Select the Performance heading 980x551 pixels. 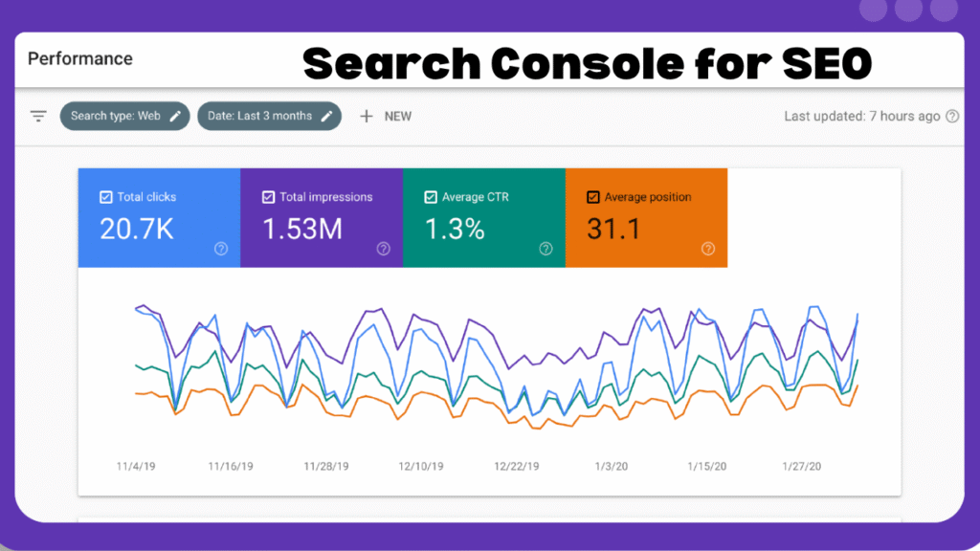click(x=80, y=59)
